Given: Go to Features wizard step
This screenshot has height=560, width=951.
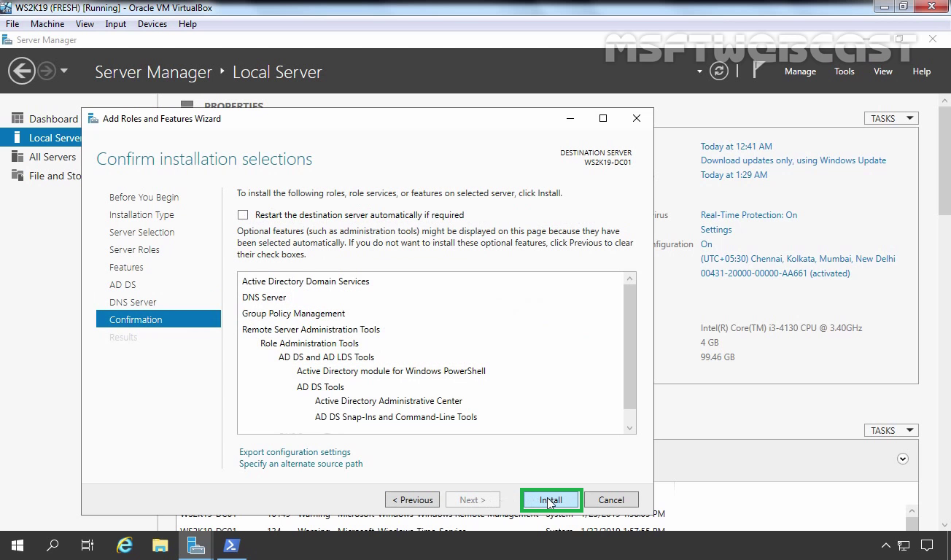Looking at the screenshot, I should coord(126,267).
